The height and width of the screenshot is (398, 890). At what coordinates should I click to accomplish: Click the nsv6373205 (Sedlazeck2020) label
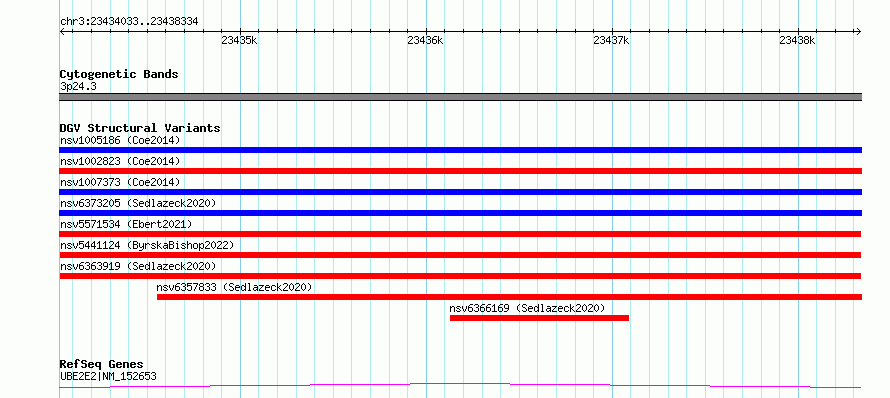point(138,203)
